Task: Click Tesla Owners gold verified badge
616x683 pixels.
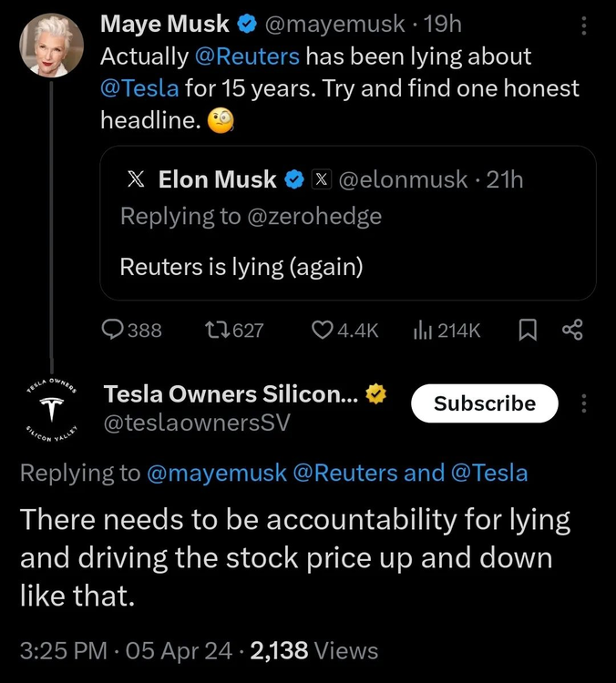Action: pos(375,394)
